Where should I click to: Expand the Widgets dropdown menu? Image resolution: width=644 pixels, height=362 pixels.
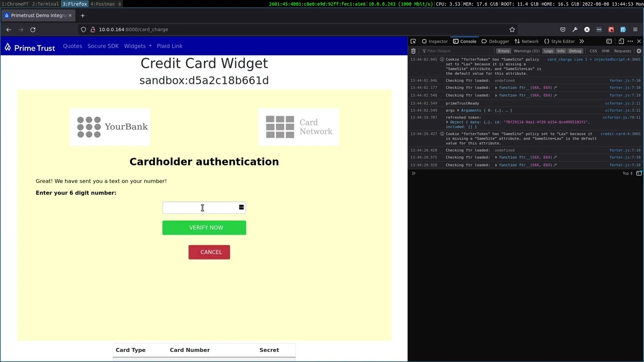(138, 46)
